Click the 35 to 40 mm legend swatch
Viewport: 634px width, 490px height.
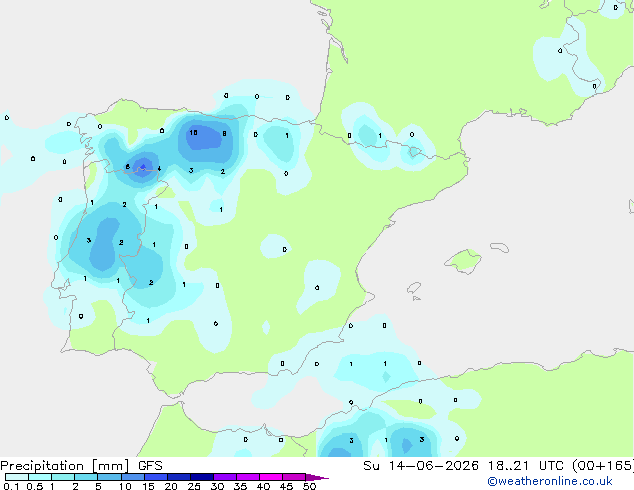pos(247,477)
